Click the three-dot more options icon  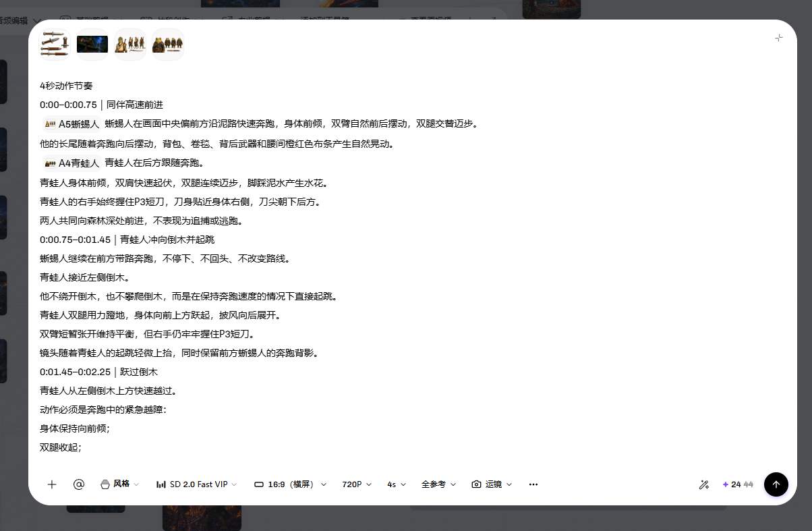pyautogui.click(x=533, y=484)
